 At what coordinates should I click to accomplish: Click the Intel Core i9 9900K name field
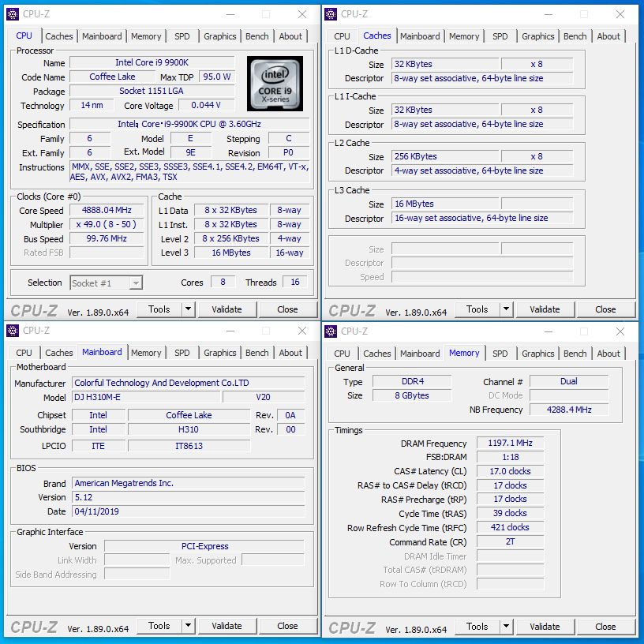point(152,62)
